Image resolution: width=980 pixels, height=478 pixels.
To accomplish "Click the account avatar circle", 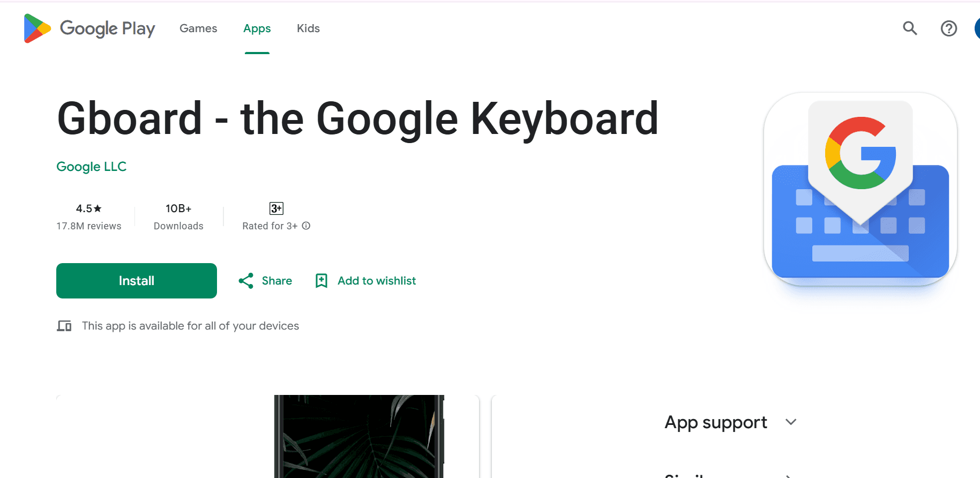I will click(977, 28).
